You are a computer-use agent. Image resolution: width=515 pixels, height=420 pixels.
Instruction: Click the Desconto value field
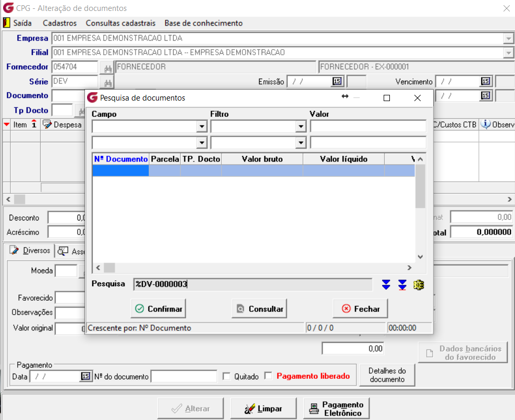67,218
